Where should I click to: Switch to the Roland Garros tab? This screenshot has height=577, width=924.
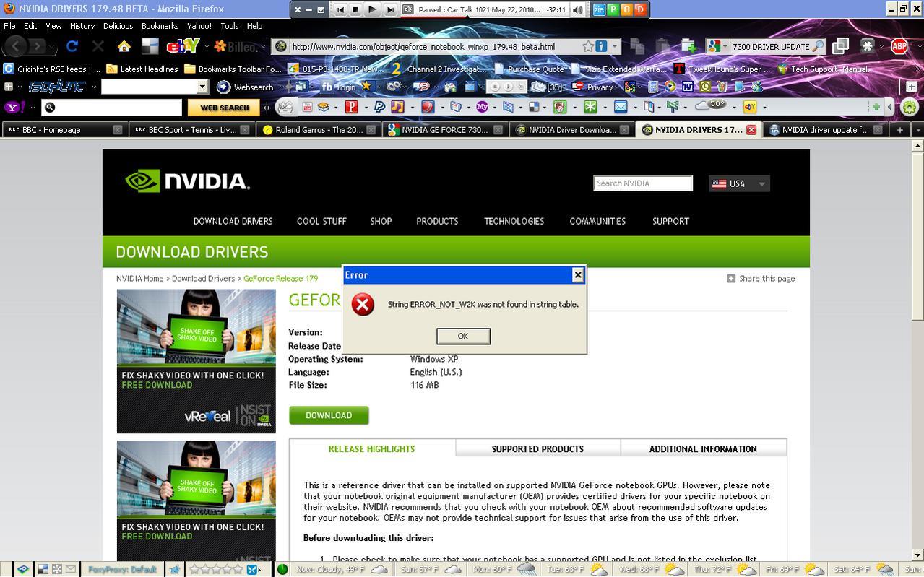tap(319, 130)
